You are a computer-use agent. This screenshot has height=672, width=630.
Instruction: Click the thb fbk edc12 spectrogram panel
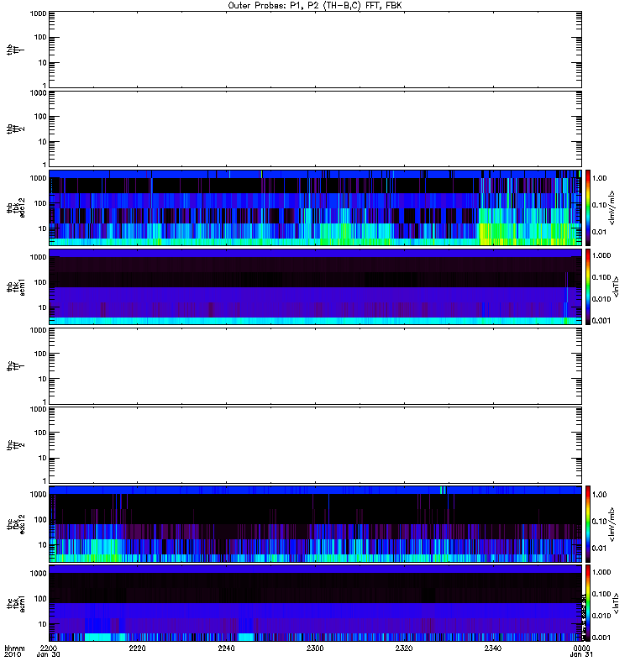316,207
